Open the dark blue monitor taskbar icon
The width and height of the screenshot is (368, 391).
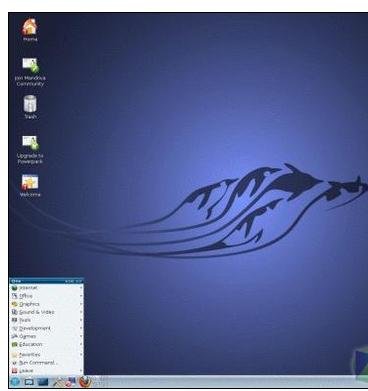tap(43, 382)
